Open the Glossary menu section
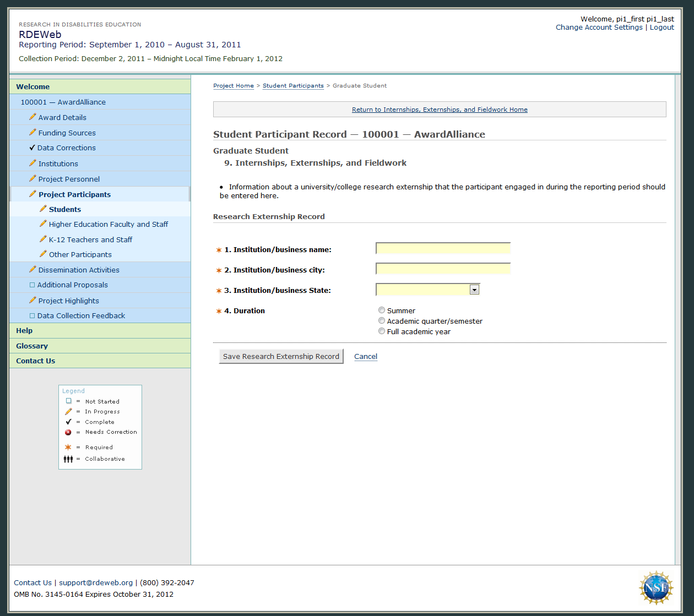 (x=32, y=346)
